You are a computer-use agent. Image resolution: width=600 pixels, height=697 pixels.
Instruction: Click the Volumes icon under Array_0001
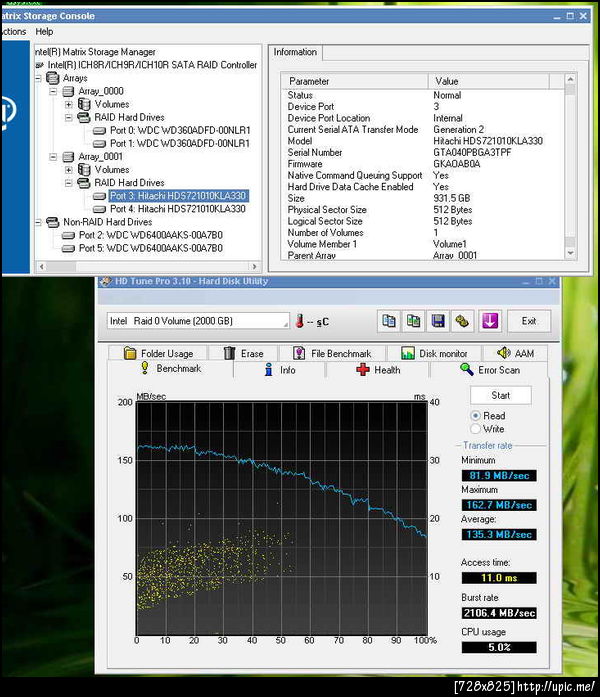(84, 169)
